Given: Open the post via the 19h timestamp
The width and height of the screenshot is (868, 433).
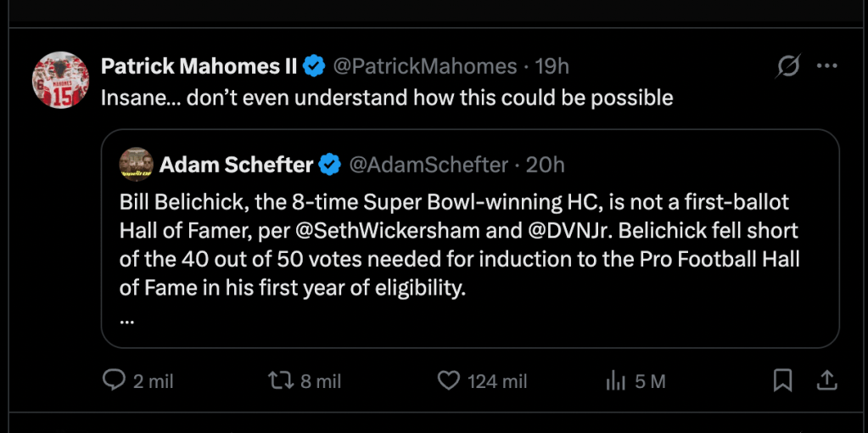Looking at the screenshot, I should [552, 66].
